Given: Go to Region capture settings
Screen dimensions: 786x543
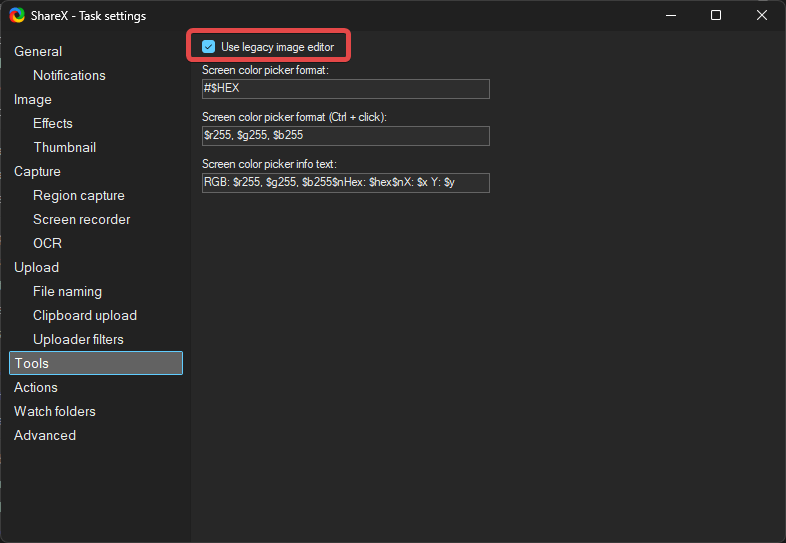Looking at the screenshot, I should (x=79, y=196).
